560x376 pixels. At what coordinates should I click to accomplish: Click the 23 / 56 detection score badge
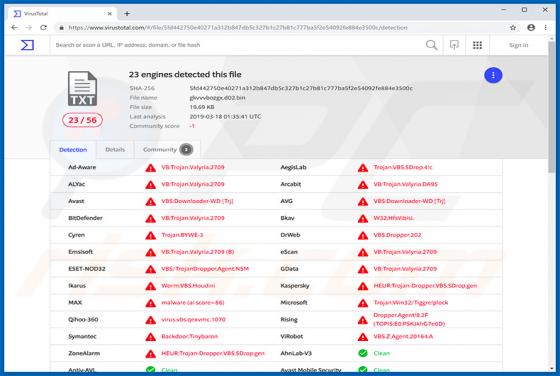(x=82, y=120)
